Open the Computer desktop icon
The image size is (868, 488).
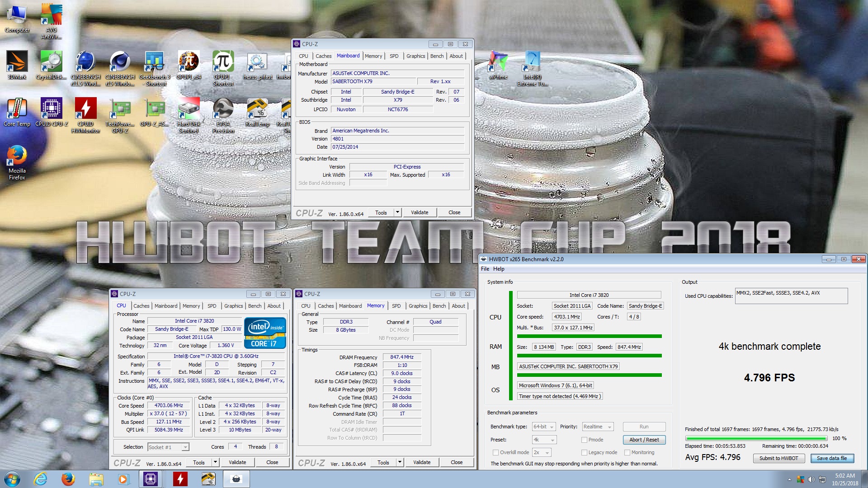pos(17,18)
